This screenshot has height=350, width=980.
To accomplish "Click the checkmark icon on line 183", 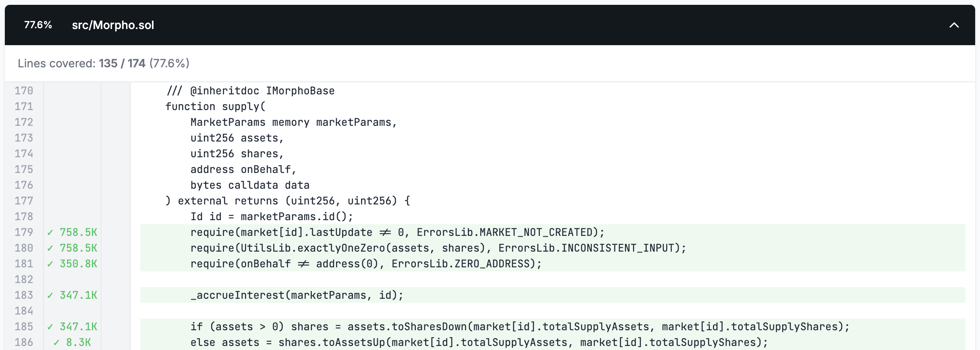I will [50, 296].
